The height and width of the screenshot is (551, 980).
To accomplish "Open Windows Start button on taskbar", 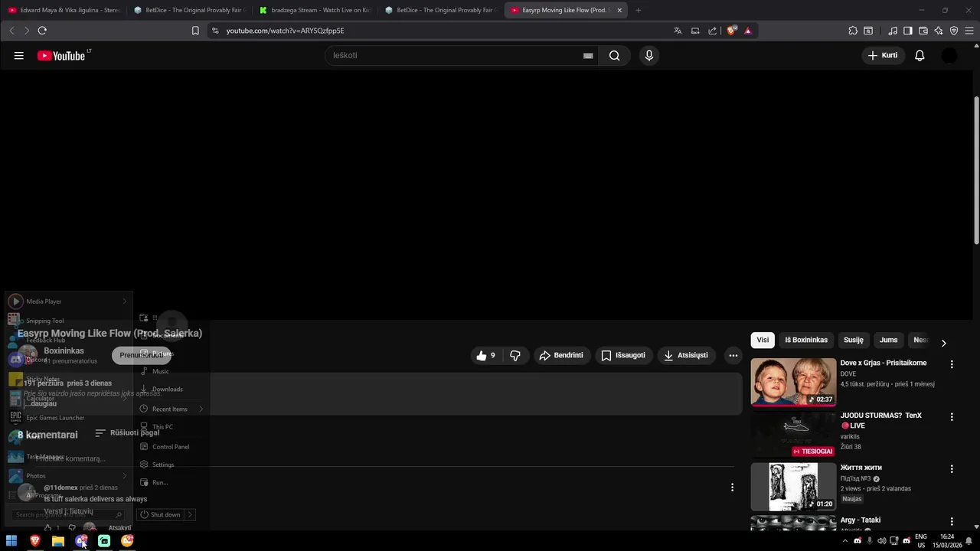I will tap(11, 541).
